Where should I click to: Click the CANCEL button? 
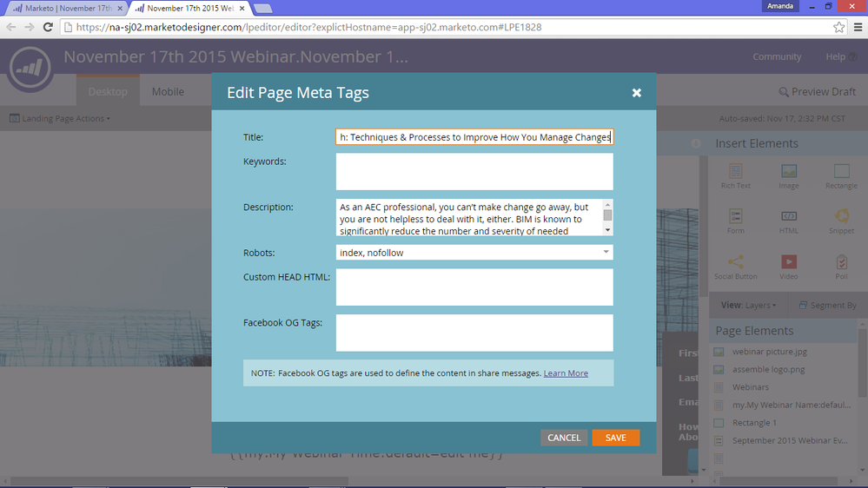(x=564, y=438)
